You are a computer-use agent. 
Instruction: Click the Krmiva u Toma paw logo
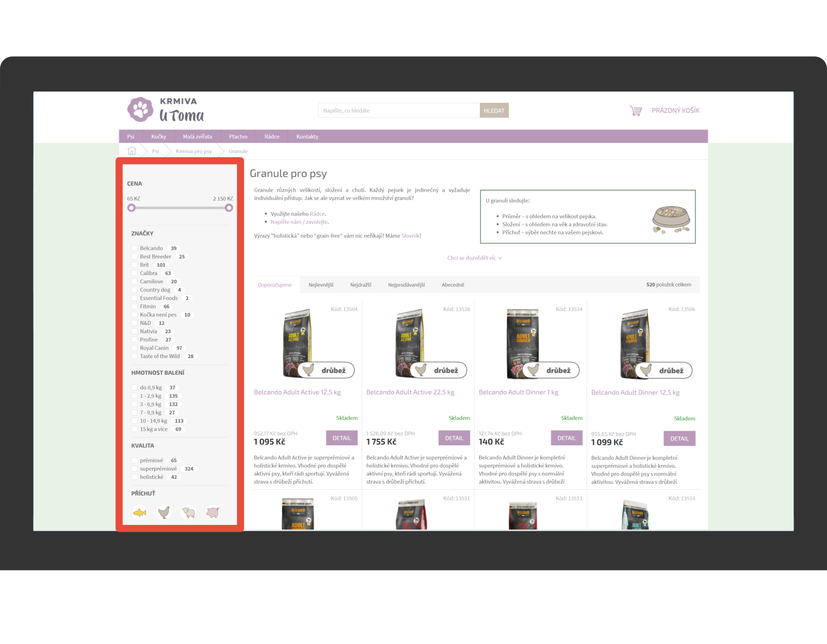coord(140,109)
